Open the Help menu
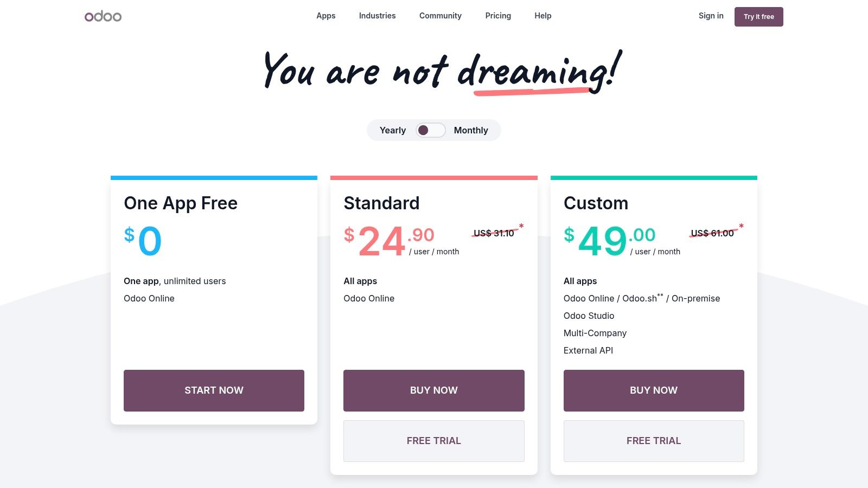 coord(542,16)
